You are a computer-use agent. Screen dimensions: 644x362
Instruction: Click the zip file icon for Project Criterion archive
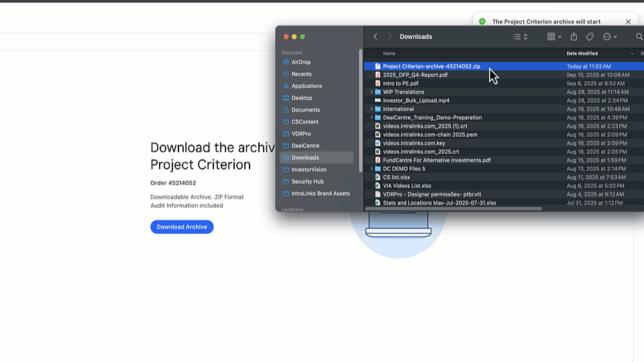378,66
